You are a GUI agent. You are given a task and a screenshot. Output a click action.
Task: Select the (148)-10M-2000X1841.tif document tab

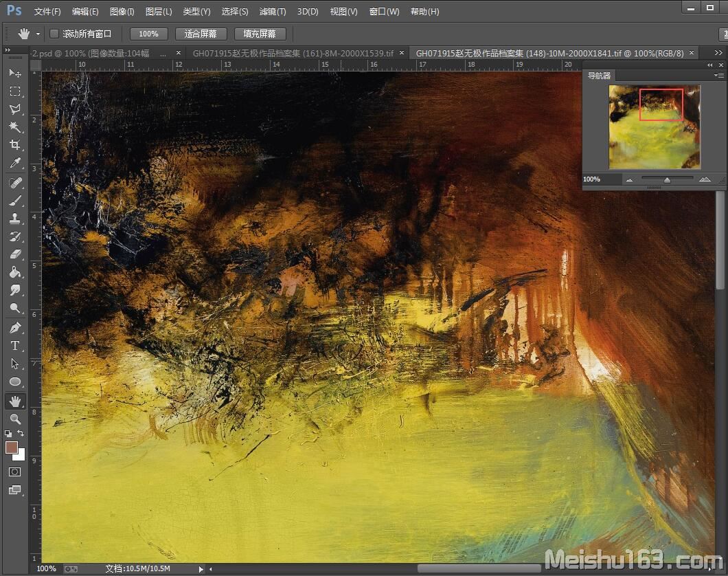point(550,53)
